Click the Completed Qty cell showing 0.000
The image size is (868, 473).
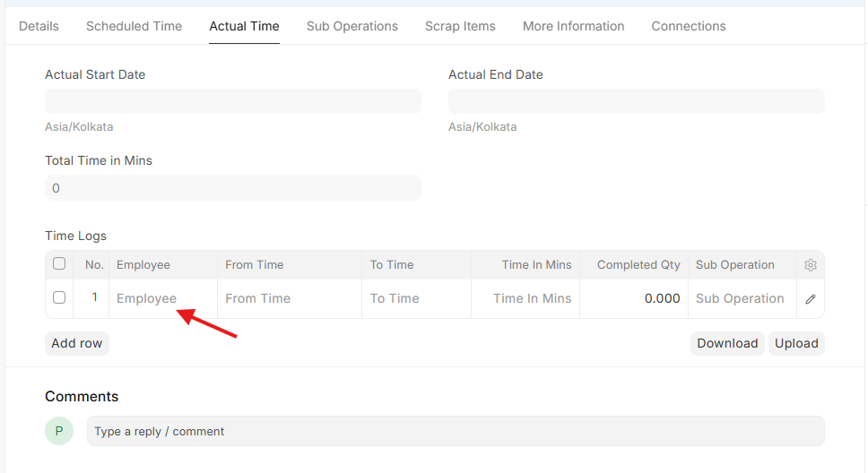(x=633, y=299)
